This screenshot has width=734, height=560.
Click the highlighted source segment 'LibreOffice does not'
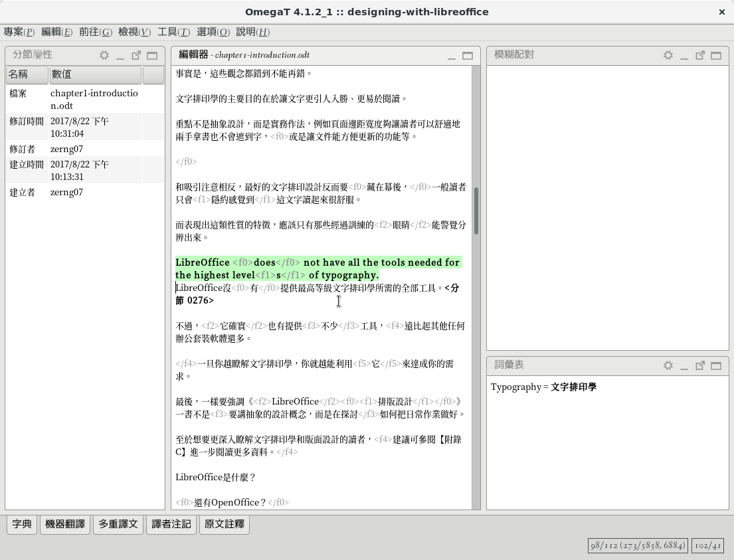318,269
